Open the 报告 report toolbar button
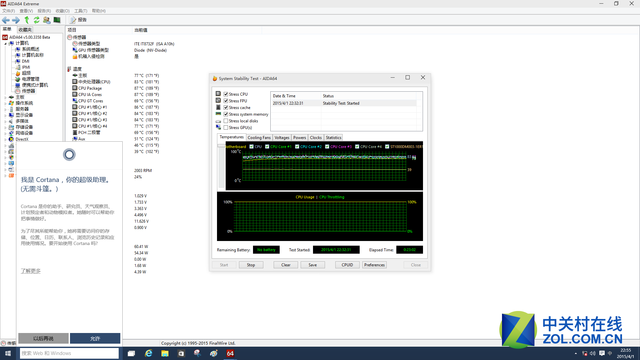Screen dimensions: 640x360 [78, 20]
